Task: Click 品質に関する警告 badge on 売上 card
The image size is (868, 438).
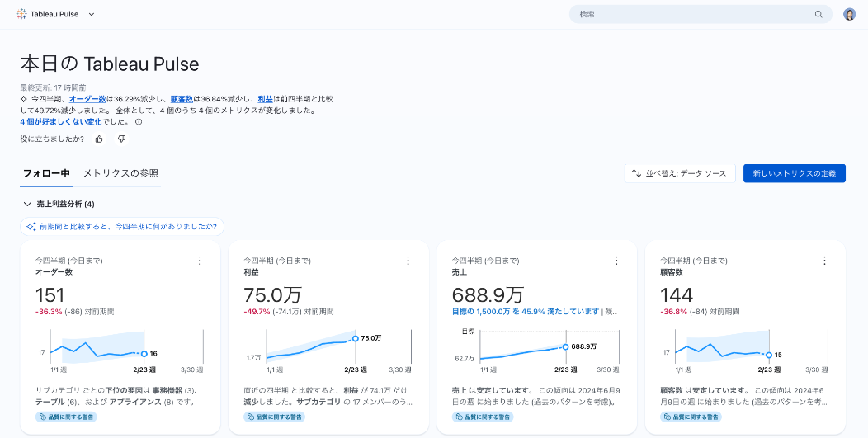Action: coord(483,417)
